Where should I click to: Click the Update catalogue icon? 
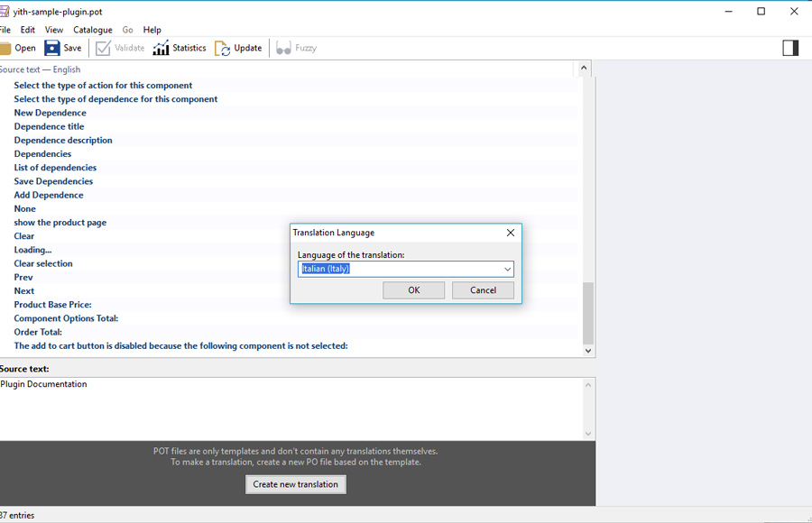coord(223,48)
